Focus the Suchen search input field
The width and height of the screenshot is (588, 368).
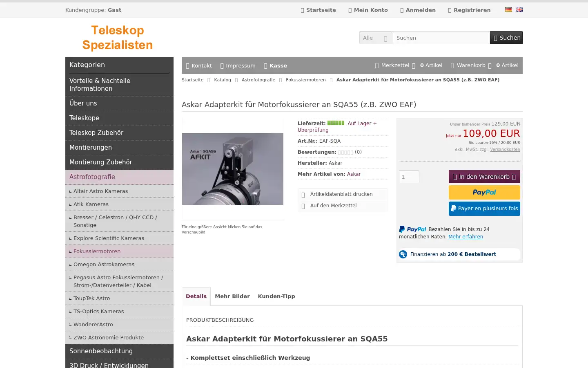click(441, 38)
